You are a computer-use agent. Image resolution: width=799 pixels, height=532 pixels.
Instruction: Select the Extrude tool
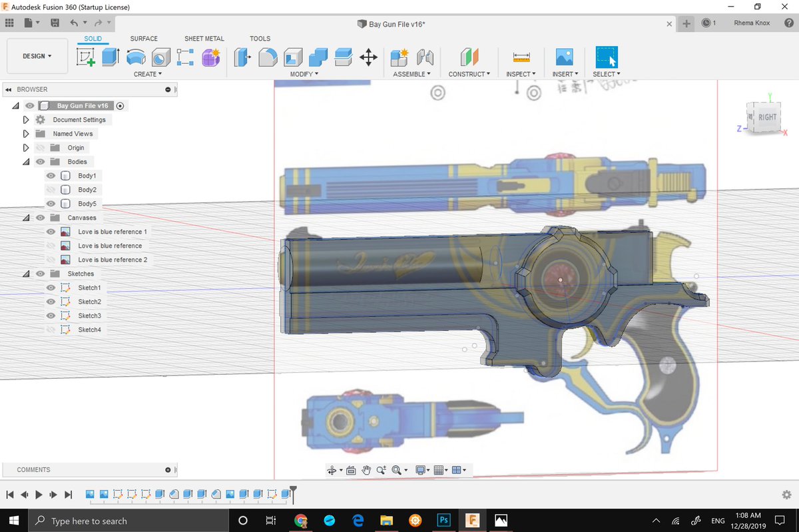pos(111,57)
